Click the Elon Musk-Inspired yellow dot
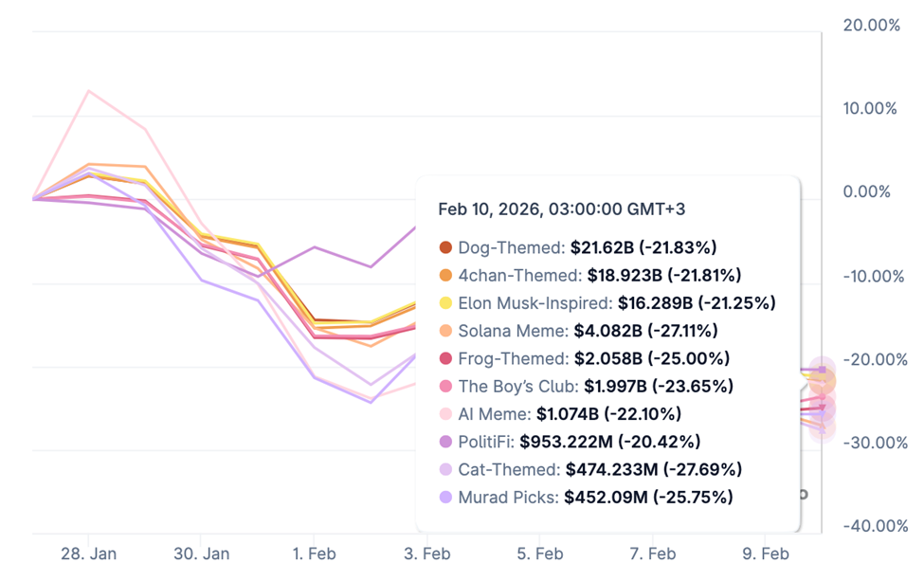Viewport: 924px width, 581px height. tap(445, 303)
